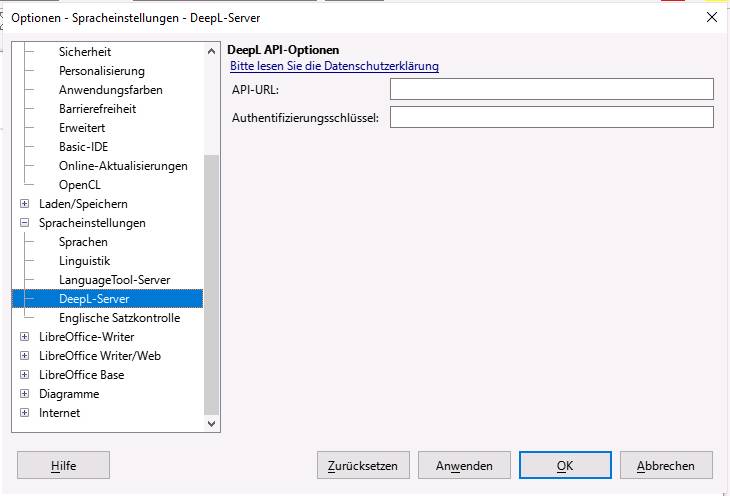This screenshot has height=496, width=730.
Task: Focus the Authentifizierungsschlüssel input field
Action: tap(552, 117)
